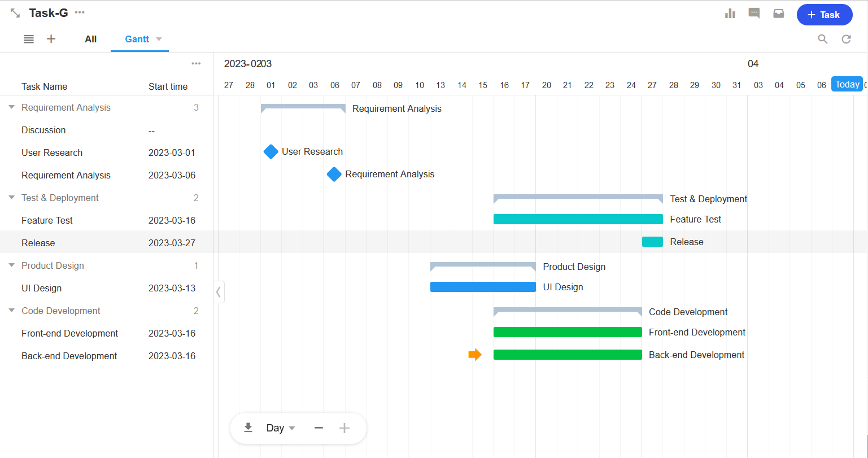Collapse the Test & Deployment group
This screenshot has height=458, width=868.
[12, 198]
